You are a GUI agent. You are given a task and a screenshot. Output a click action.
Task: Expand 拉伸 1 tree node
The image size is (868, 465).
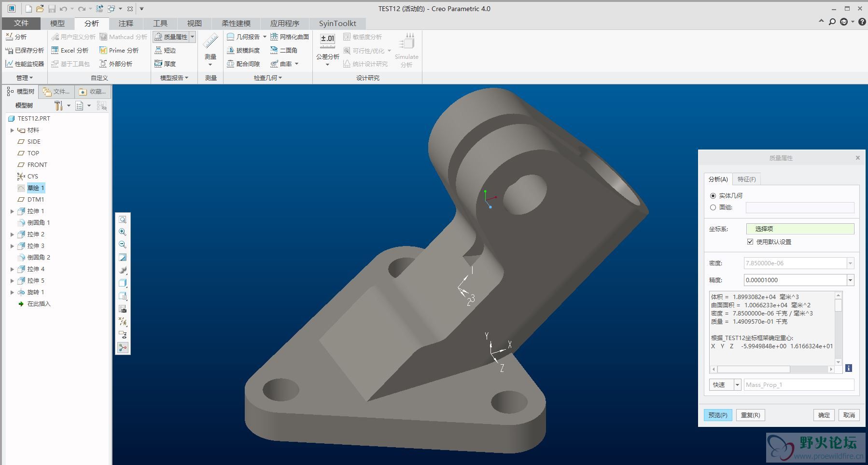[12, 211]
